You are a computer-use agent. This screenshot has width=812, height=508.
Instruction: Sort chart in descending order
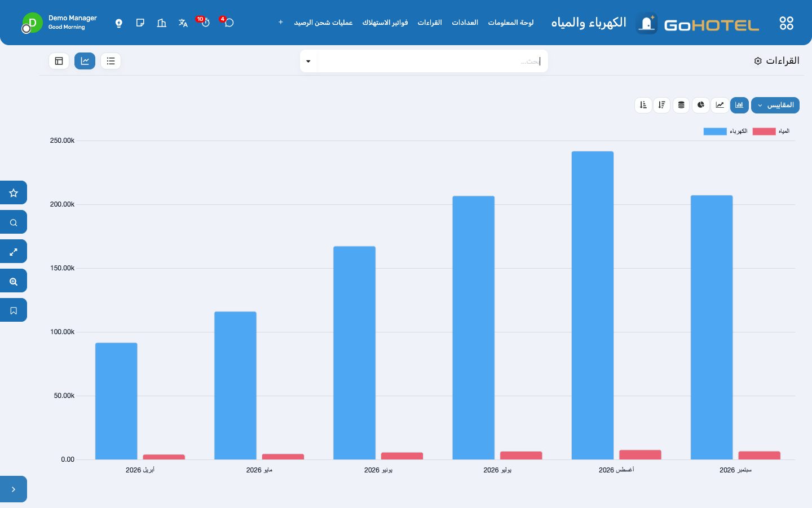(662, 105)
